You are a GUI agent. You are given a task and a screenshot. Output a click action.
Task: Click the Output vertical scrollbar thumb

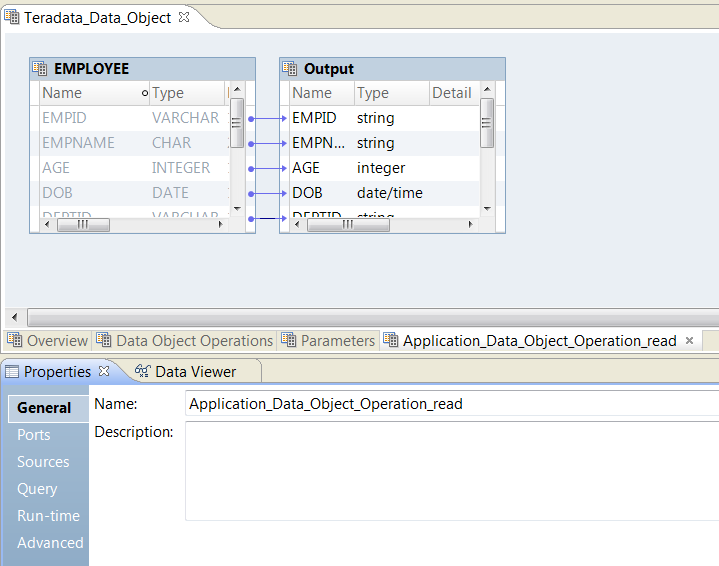[487, 123]
